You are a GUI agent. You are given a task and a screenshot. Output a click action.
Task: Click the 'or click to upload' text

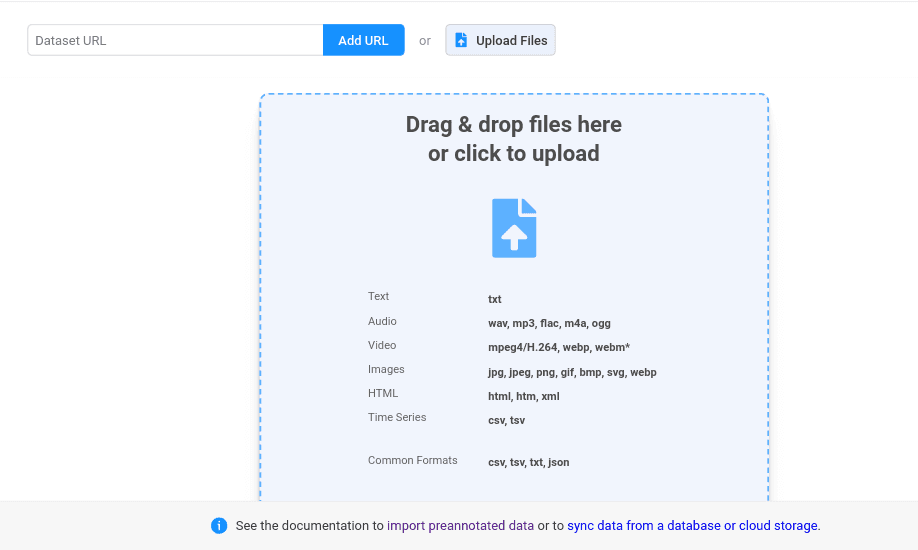coord(513,154)
